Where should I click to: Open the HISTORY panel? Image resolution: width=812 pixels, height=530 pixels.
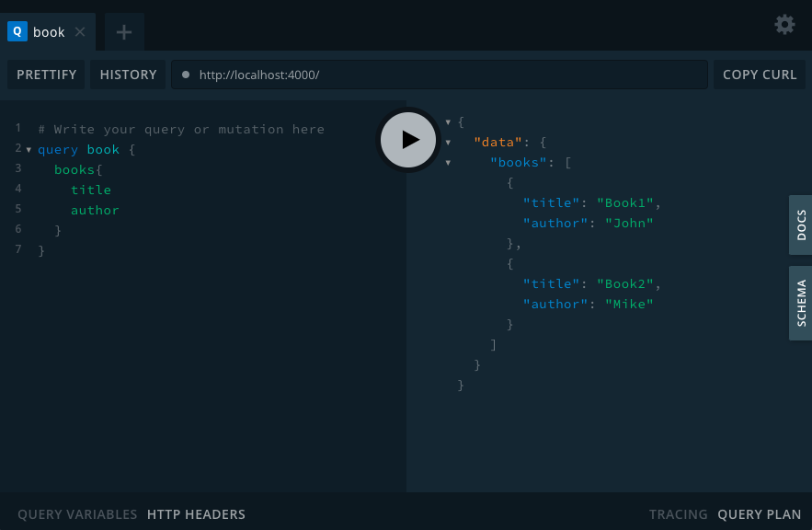128,75
